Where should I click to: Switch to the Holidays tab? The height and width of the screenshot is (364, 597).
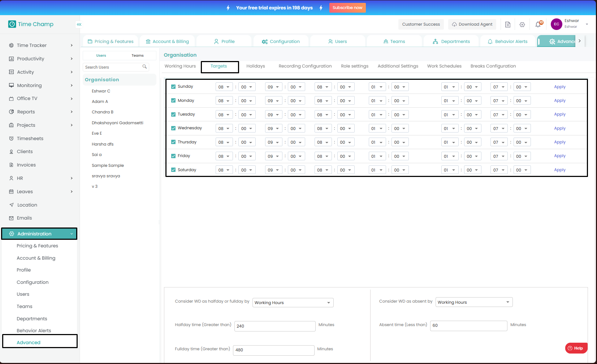(255, 66)
